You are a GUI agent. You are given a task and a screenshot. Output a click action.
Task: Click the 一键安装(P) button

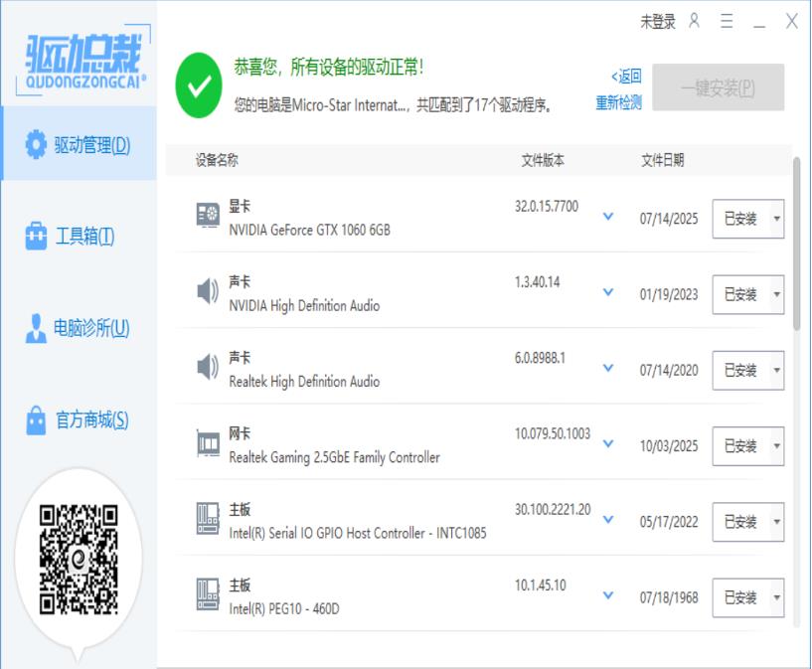pyautogui.click(x=718, y=87)
